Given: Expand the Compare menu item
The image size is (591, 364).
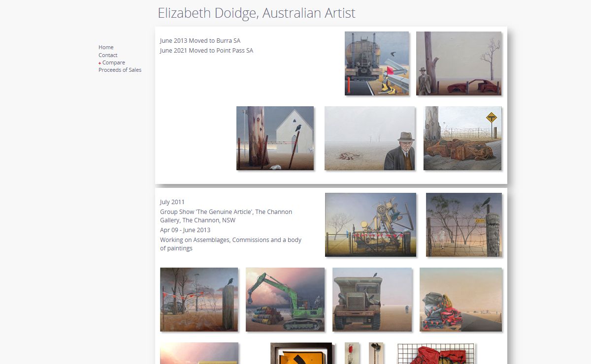Looking at the screenshot, I should 113,62.
